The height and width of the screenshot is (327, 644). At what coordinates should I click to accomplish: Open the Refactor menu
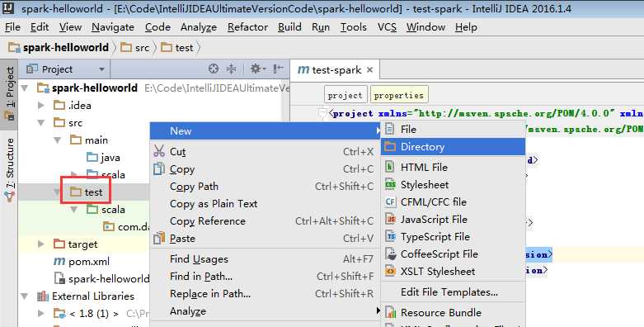tap(247, 27)
